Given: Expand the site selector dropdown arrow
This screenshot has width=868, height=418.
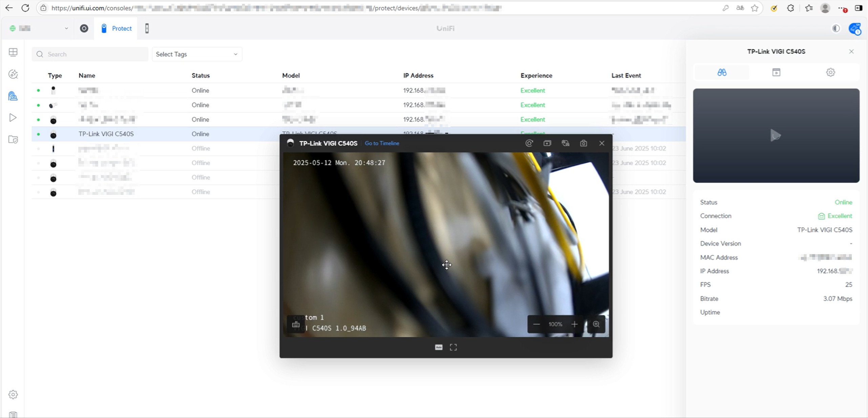Looking at the screenshot, I should pyautogui.click(x=66, y=28).
